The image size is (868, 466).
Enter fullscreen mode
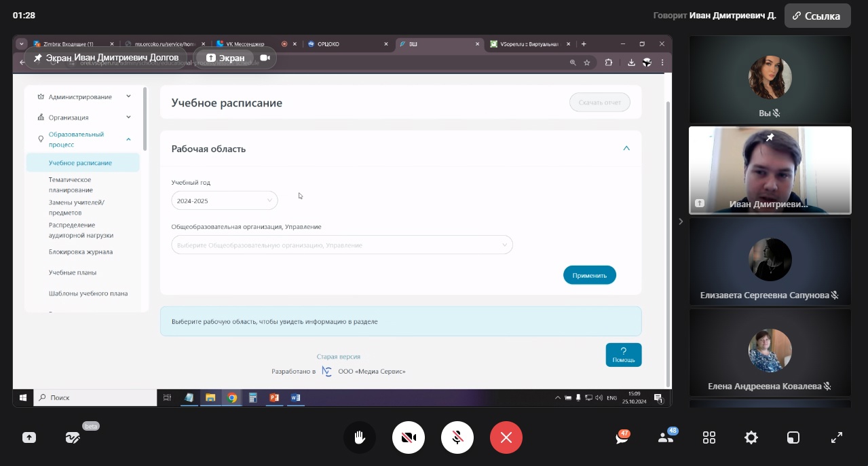(837, 438)
